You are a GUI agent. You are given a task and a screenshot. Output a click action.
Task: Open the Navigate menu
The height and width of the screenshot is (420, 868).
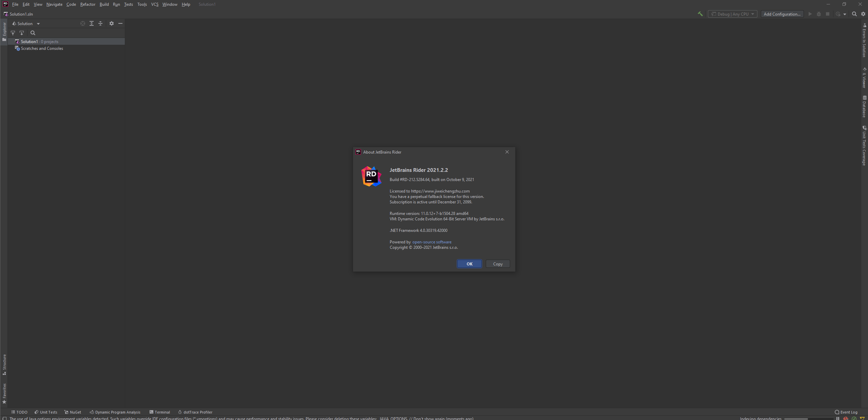point(54,4)
